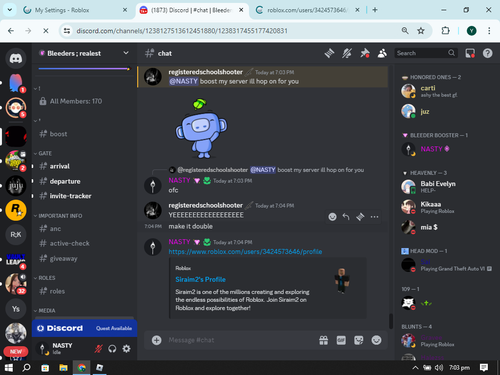Click the waving Wumpus sticker
This screenshot has width=500, height=375.
point(201,128)
